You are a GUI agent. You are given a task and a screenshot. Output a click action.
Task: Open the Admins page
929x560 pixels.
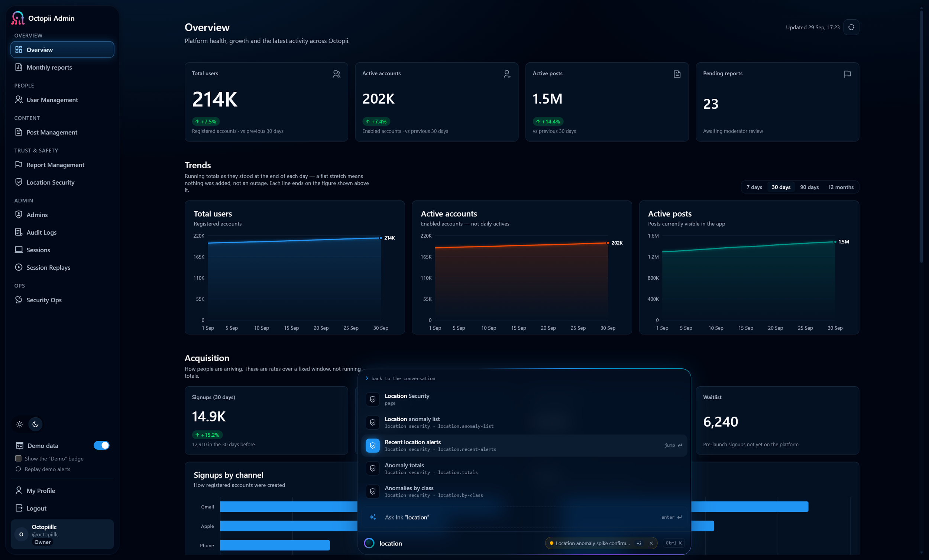pos(62,214)
